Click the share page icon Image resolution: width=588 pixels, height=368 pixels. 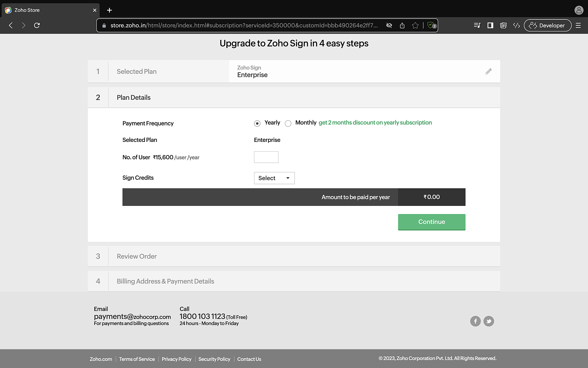(x=402, y=25)
